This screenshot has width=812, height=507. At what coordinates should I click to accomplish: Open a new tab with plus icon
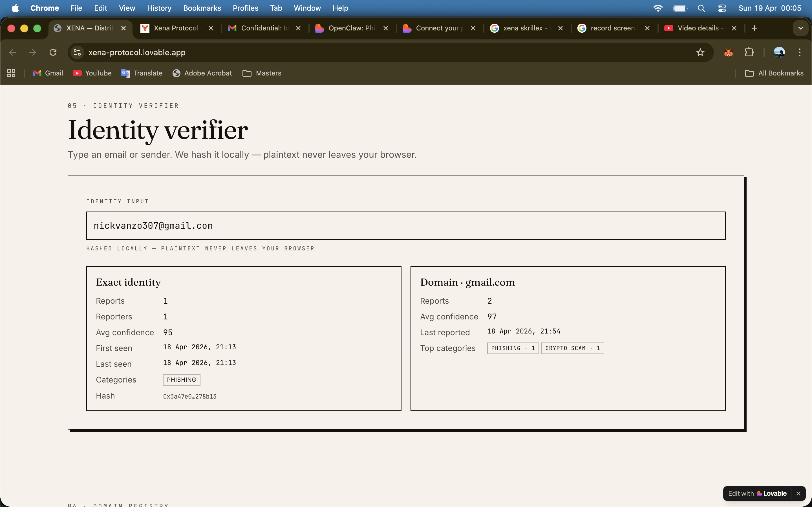click(754, 28)
